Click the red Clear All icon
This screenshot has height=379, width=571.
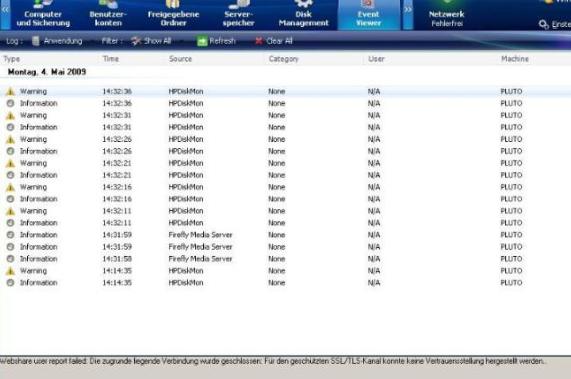pos(259,41)
